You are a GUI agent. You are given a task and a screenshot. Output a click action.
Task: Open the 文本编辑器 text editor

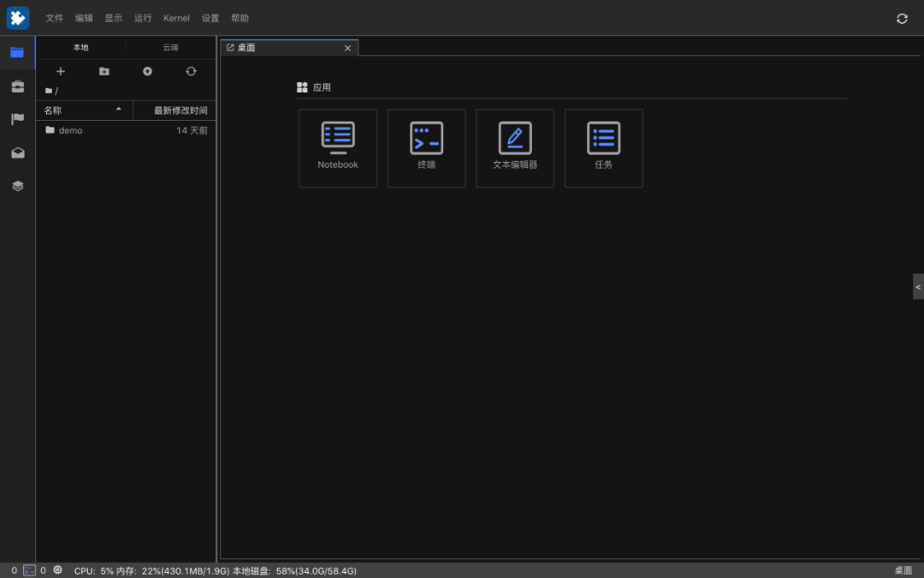pos(514,148)
